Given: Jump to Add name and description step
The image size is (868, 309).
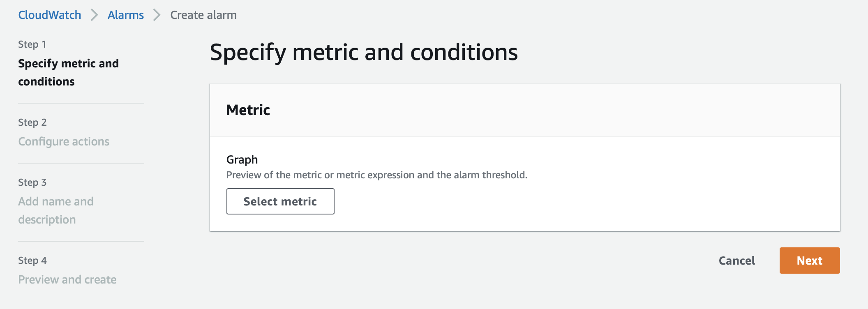Looking at the screenshot, I should coord(56,210).
